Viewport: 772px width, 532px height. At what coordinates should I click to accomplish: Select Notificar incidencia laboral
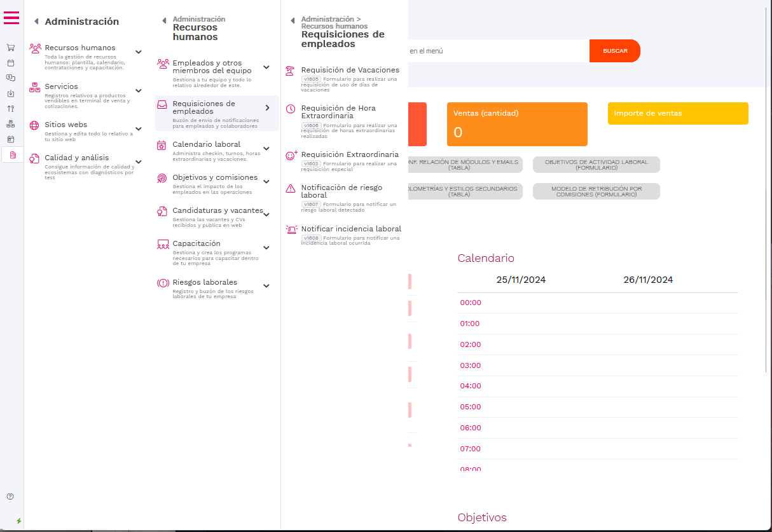point(351,229)
